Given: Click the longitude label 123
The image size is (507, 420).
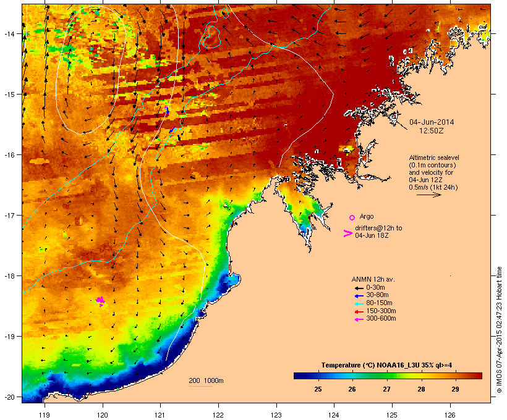Looking at the screenshot, I should coord(276,415).
